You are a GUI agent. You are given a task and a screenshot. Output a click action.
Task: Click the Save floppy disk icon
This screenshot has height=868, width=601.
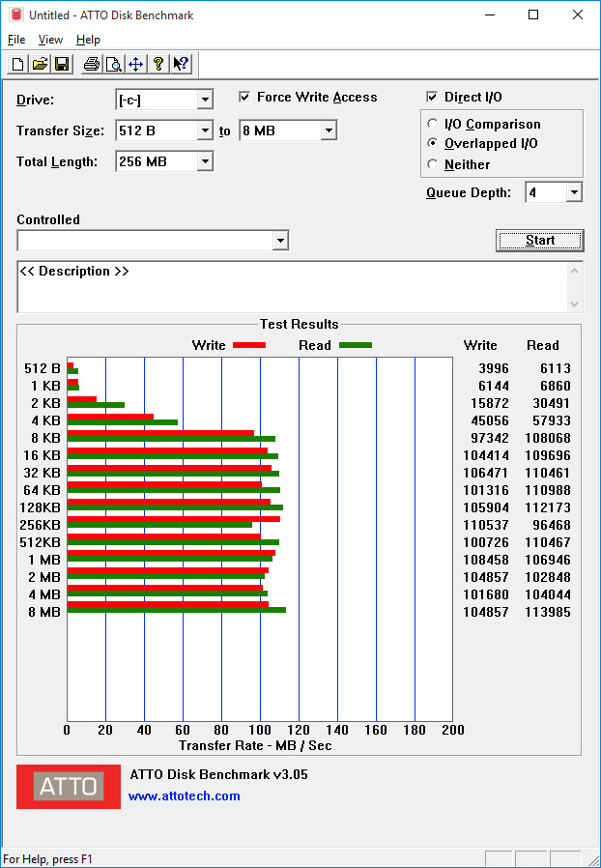coord(62,65)
